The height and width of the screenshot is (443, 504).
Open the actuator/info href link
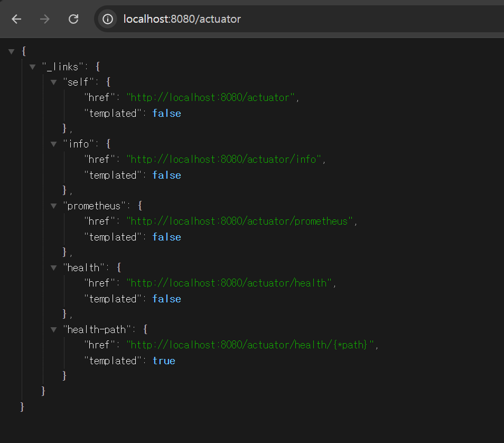[x=223, y=159]
